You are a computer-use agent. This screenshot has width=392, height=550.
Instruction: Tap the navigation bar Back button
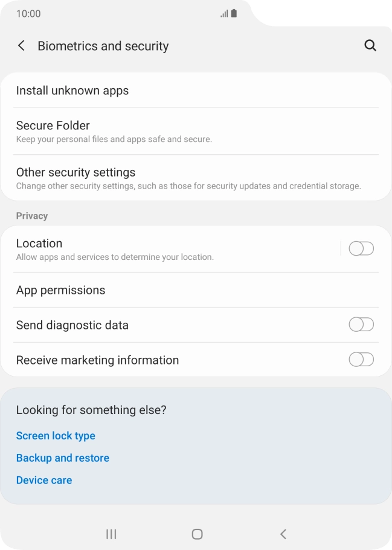(282, 534)
